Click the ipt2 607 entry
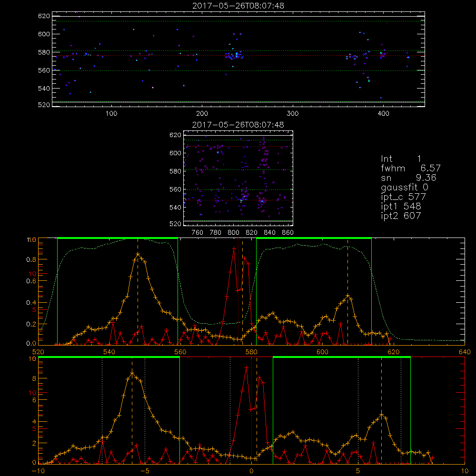This screenshot has height=476, width=476. click(x=401, y=216)
